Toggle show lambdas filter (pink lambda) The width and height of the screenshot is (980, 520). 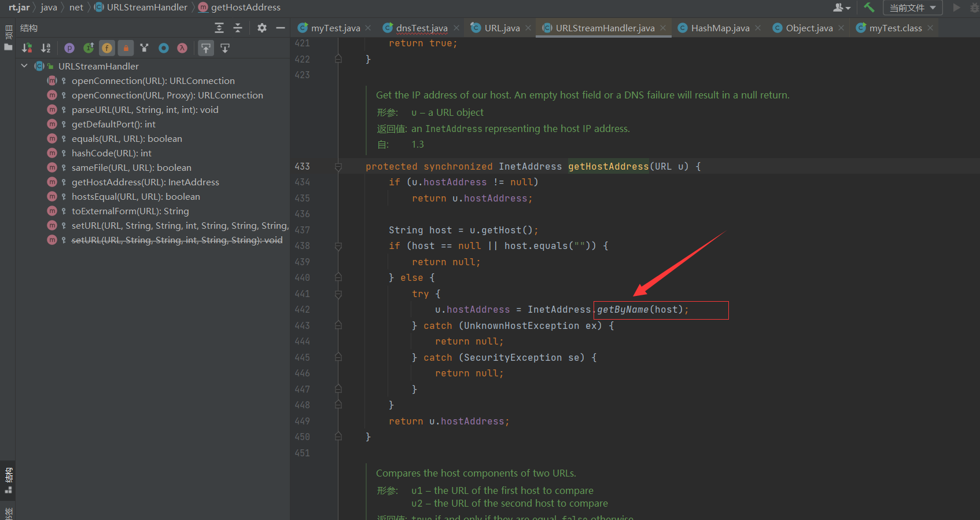(182, 48)
